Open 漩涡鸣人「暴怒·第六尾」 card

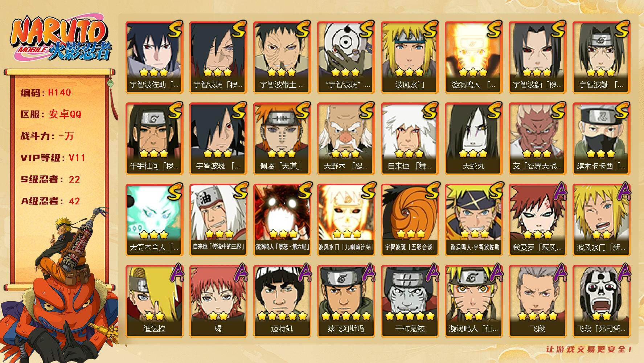point(282,220)
